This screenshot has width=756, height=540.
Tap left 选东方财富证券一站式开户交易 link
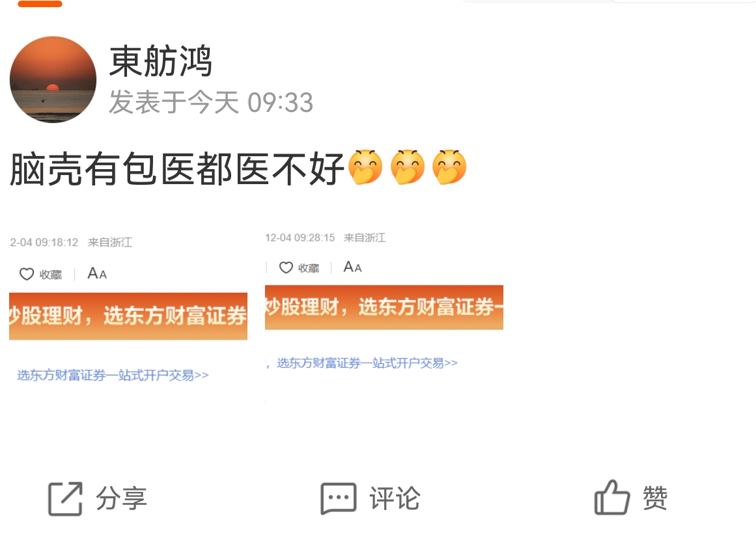coord(113,375)
